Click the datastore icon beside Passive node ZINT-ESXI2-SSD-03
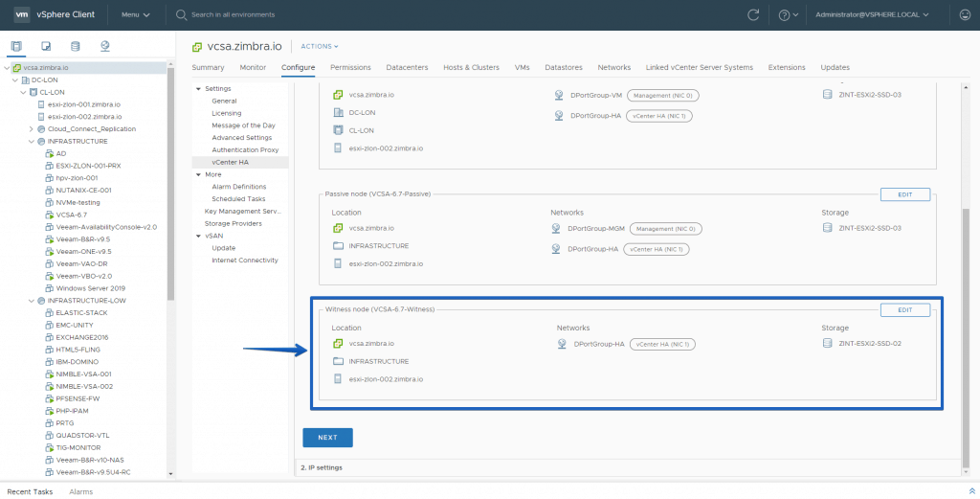This screenshot has height=499, width=980. pyautogui.click(x=828, y=228)
